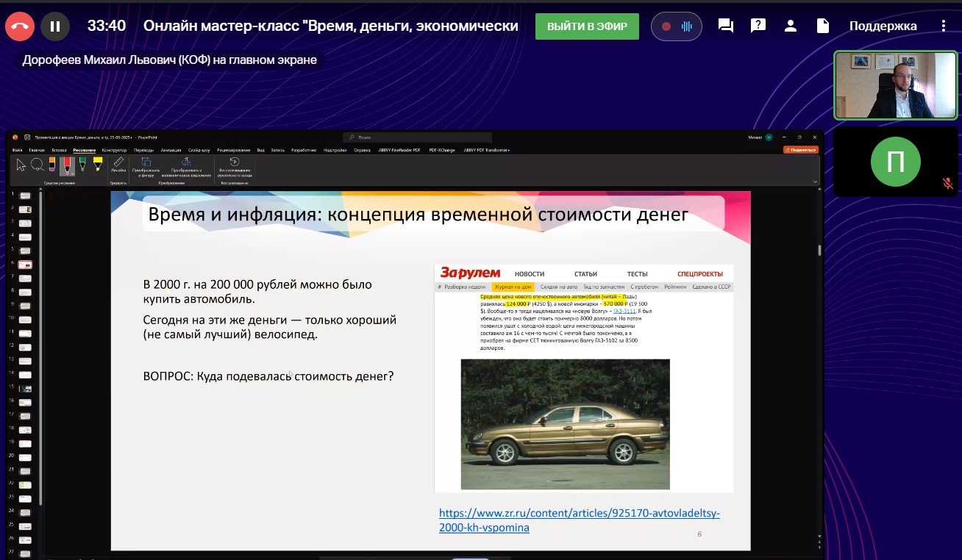This screenshot has height=560, width=962.
Task: Choose the yellow highlighter pen
Action: (98, 164)
